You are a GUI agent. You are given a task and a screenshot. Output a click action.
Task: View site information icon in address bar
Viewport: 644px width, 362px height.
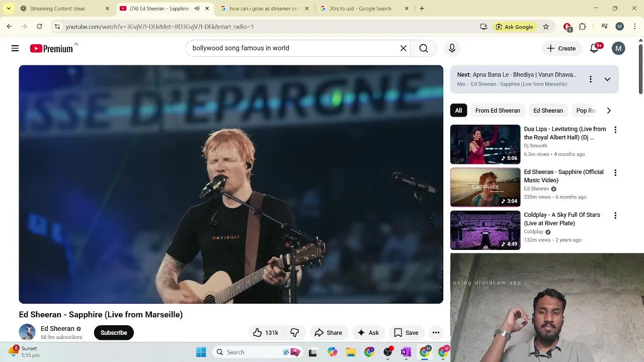click(x=57, y=27)
